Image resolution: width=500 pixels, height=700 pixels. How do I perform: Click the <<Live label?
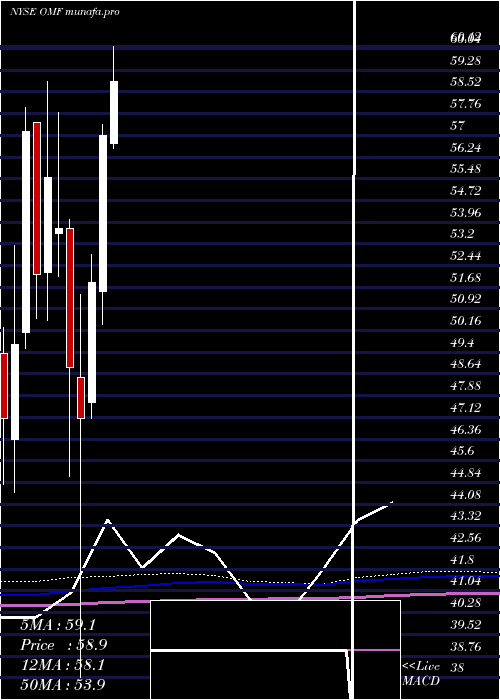click(421, 667)
